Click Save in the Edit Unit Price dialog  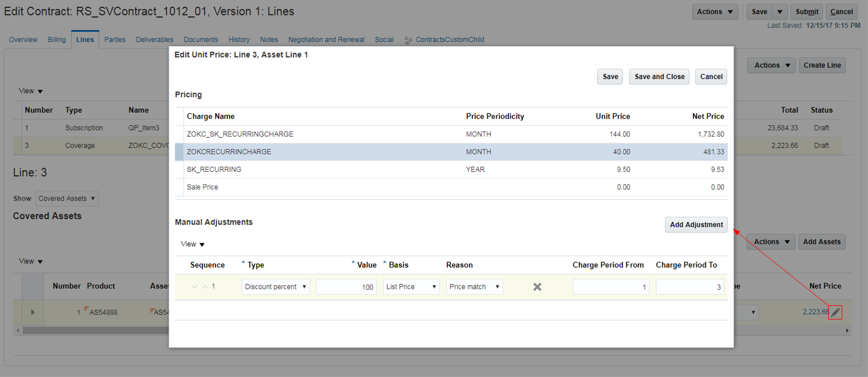(610, 77)
